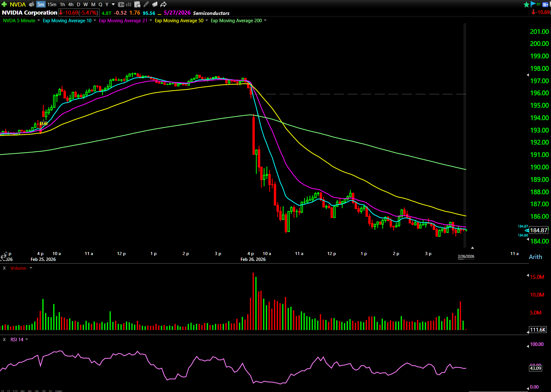Remove the RSI 14 pane with X
The width and height of the screenshot is (551, 392).
coord(4,340)
